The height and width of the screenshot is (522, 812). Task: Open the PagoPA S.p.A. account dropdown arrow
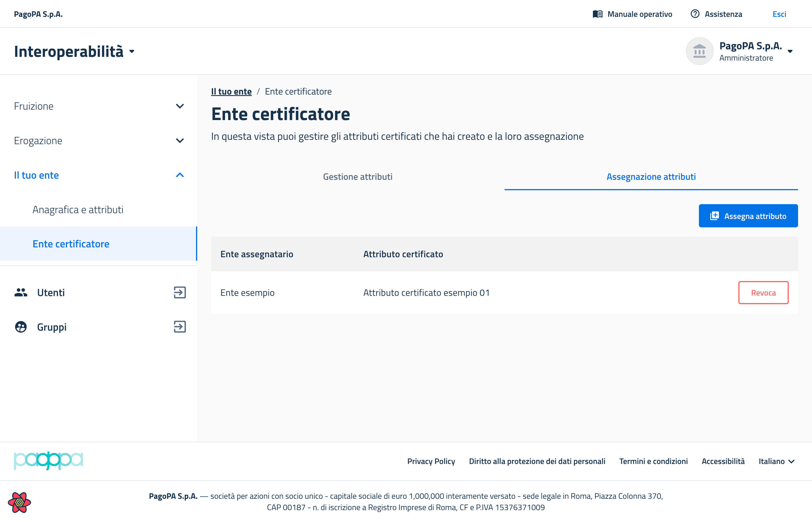pyautogui.click(x=790, y=52)
